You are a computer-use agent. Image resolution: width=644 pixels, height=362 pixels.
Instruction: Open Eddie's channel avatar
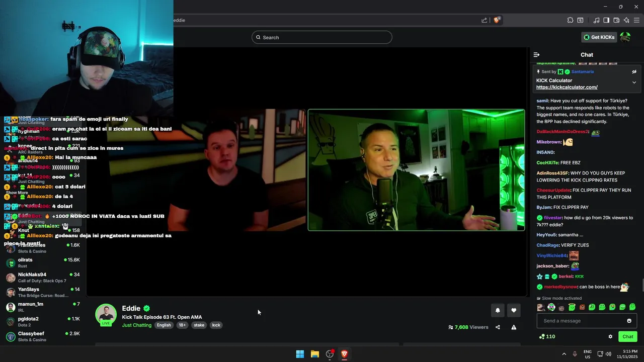click(106, 314)
